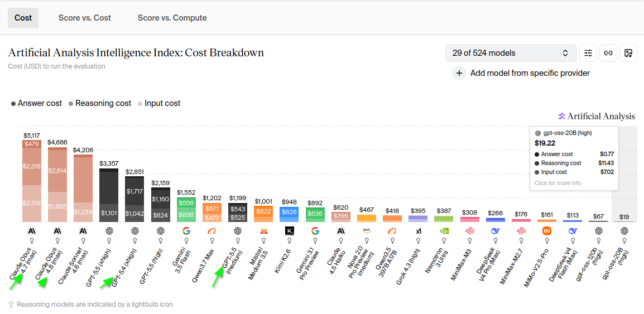Click xAI logo under Grok 4.3 (high)
Image resolution: width=644 pixels, height=314 pixels.
418,231
